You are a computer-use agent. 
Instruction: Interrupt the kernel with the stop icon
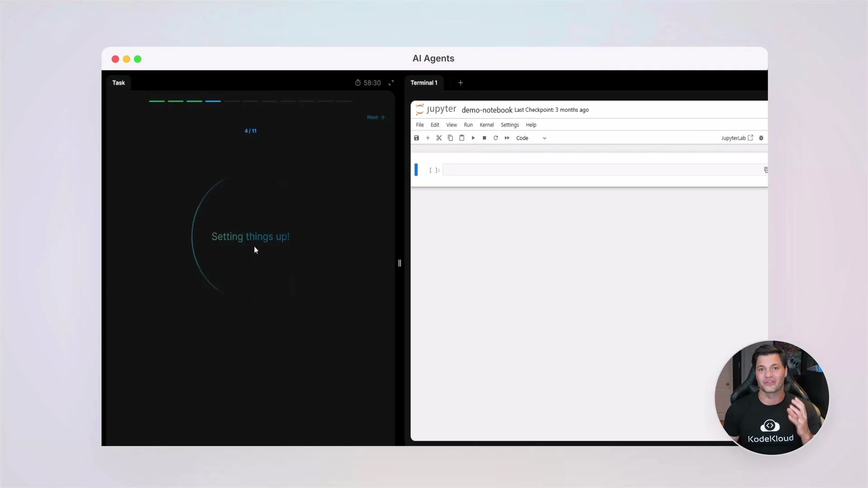coord(484,138)
